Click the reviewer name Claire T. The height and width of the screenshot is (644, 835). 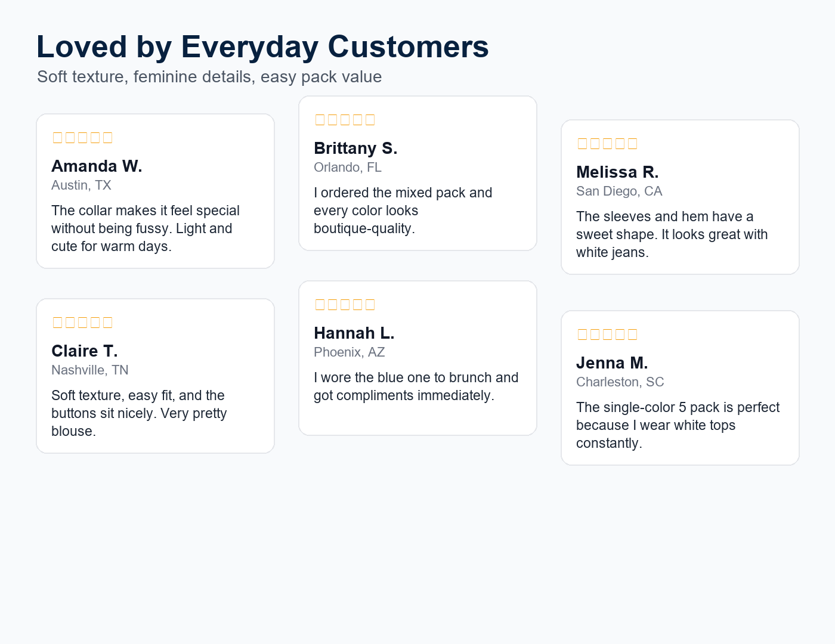click(85, 351)
